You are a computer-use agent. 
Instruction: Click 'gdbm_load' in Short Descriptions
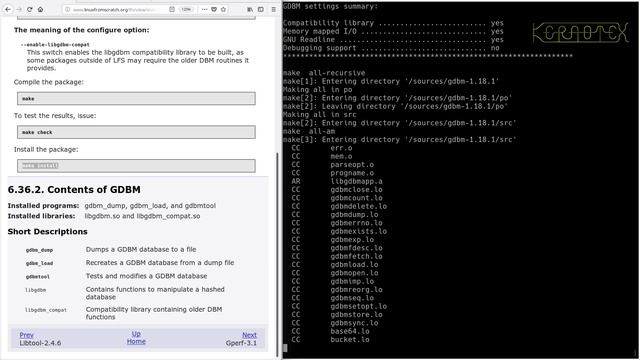coord(39,263)
